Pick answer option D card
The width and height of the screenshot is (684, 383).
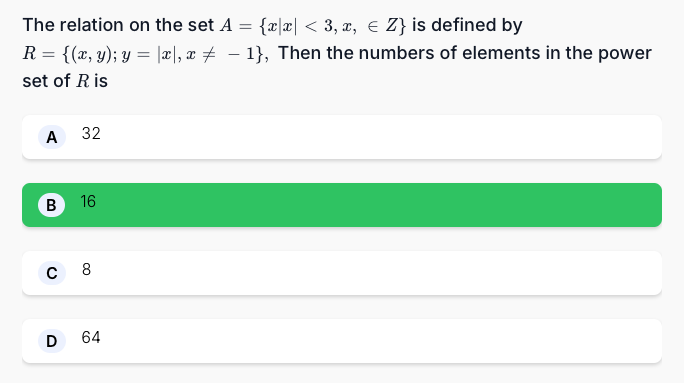click(x=342, y=341)
